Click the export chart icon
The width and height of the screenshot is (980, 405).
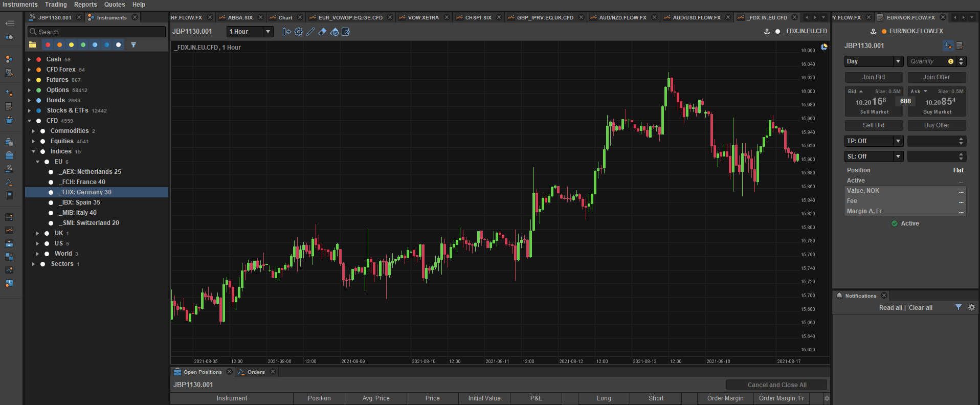(x=346, y=32)
